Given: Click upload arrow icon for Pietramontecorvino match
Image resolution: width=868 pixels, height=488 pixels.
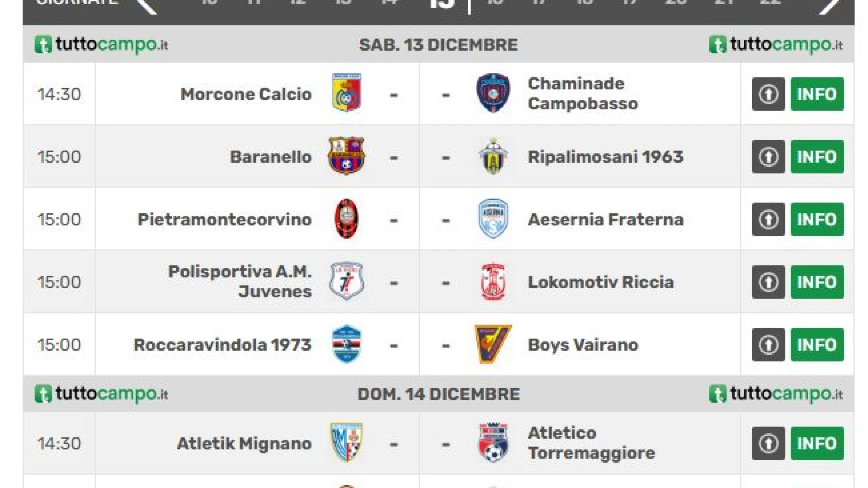Looking at the screenshot, I should (x=768, y=220).
